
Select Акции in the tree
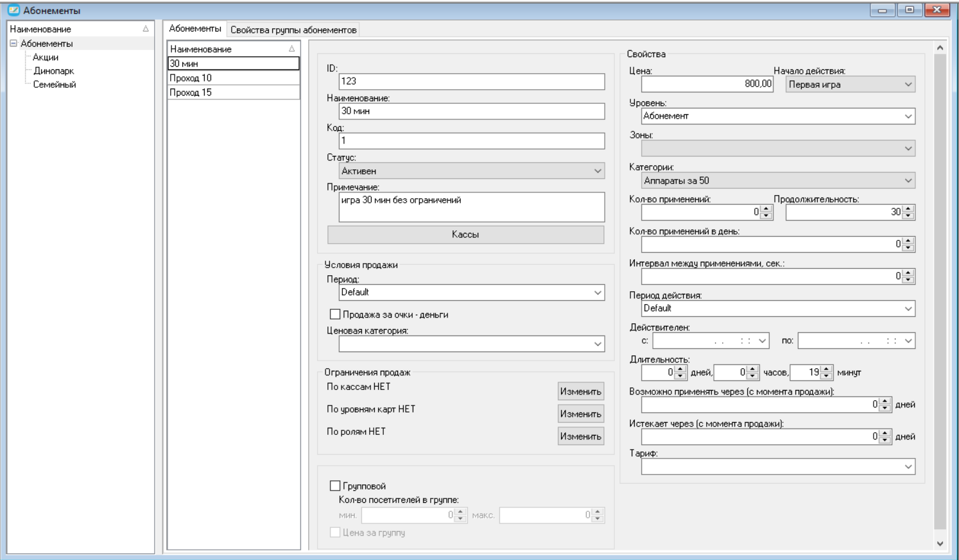pyautogui.click(x=46, y=57)
